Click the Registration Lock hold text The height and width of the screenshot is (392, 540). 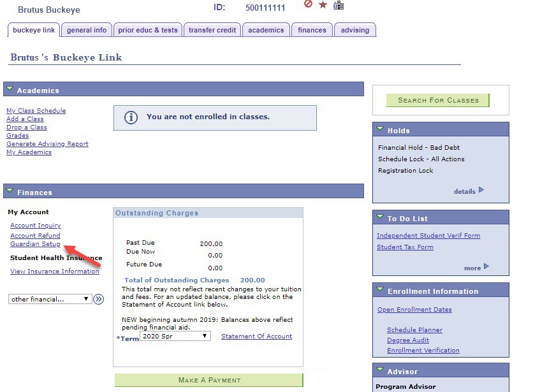pos(405,170)
